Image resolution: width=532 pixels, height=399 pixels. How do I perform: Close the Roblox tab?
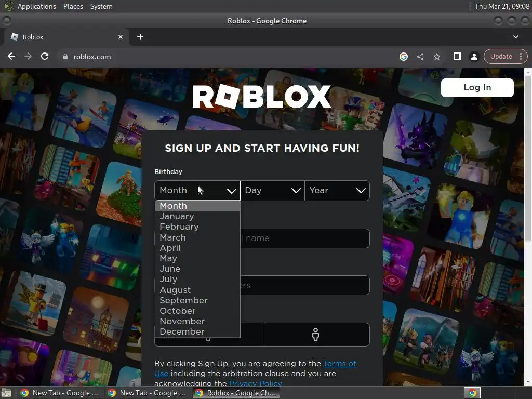(x=121, y=37)
